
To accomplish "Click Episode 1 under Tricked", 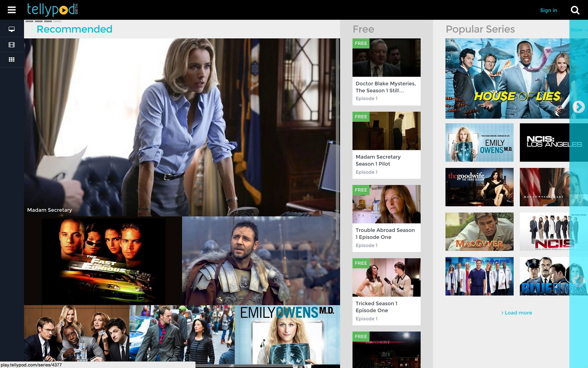I will [367, 319].
